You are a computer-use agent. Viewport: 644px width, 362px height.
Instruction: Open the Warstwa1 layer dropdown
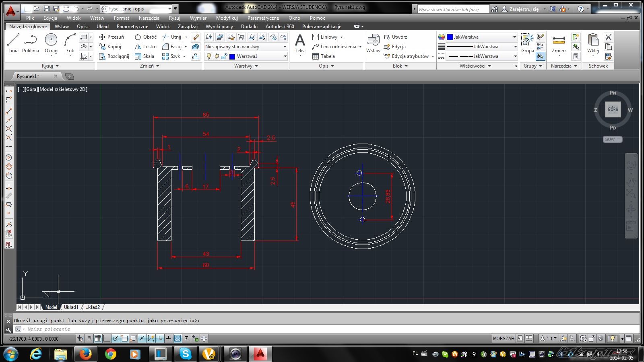[x=246, y=56]
